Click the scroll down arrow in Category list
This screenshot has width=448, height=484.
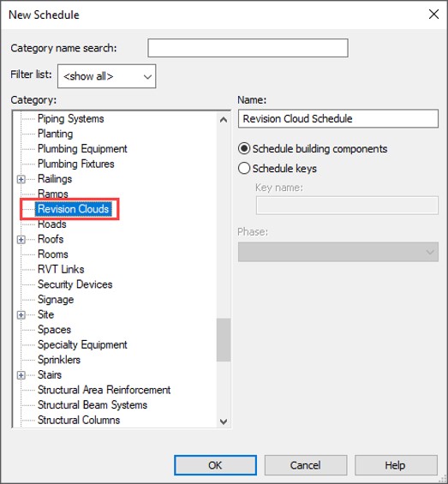224,421
